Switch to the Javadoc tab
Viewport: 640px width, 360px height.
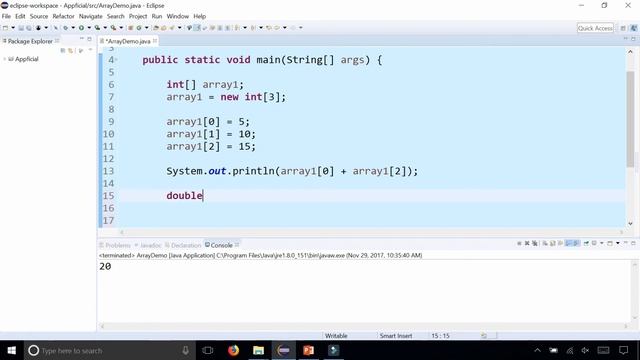[x=148, y=245]
